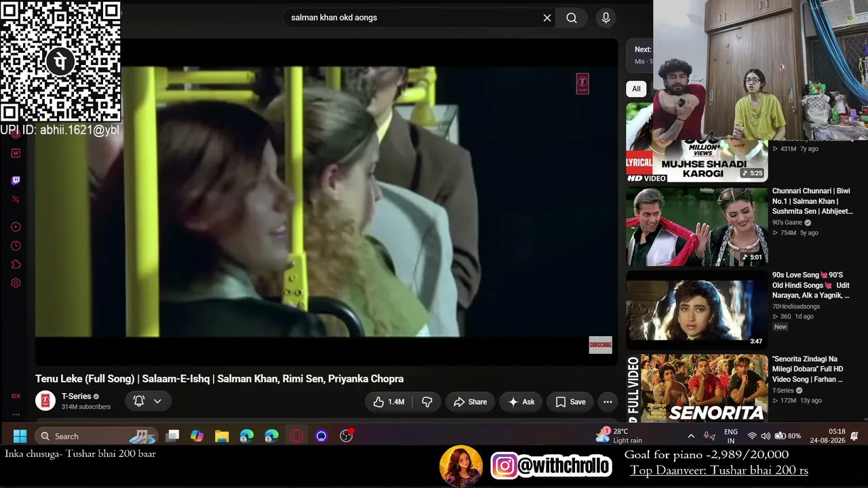This screenshot has height=488, width=868.
Task: Share the Tenu Leke video
Action: (470, 402)
